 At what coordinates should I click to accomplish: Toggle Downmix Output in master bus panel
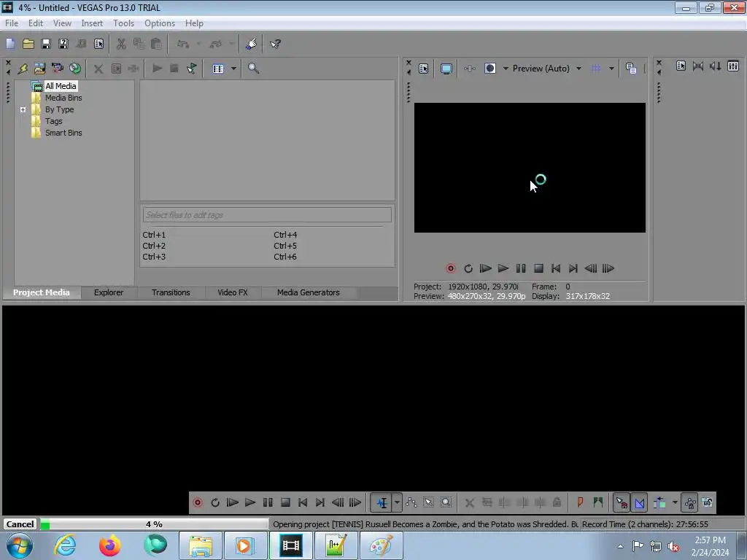[698, 66]
